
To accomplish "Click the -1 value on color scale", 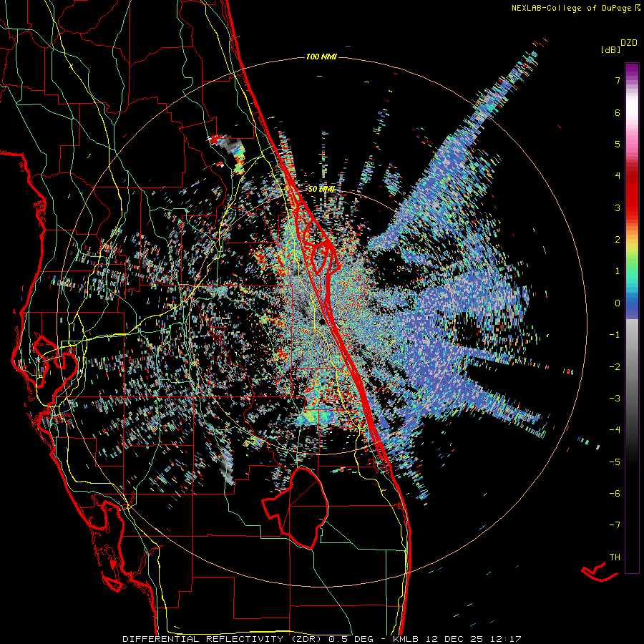I will click(615, 335).
